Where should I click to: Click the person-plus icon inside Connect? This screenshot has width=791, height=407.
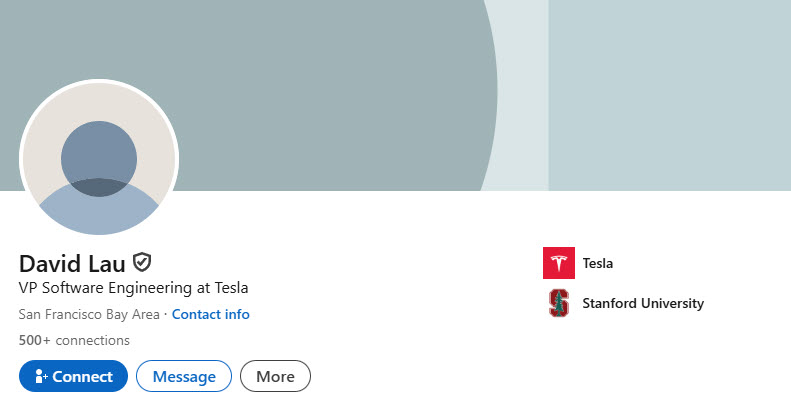tap(42, 377)
